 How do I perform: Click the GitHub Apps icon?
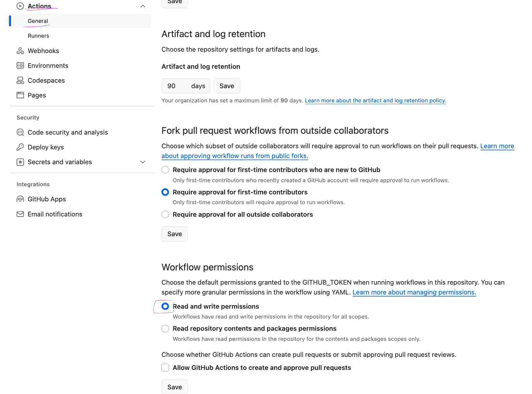coord(20,199)
